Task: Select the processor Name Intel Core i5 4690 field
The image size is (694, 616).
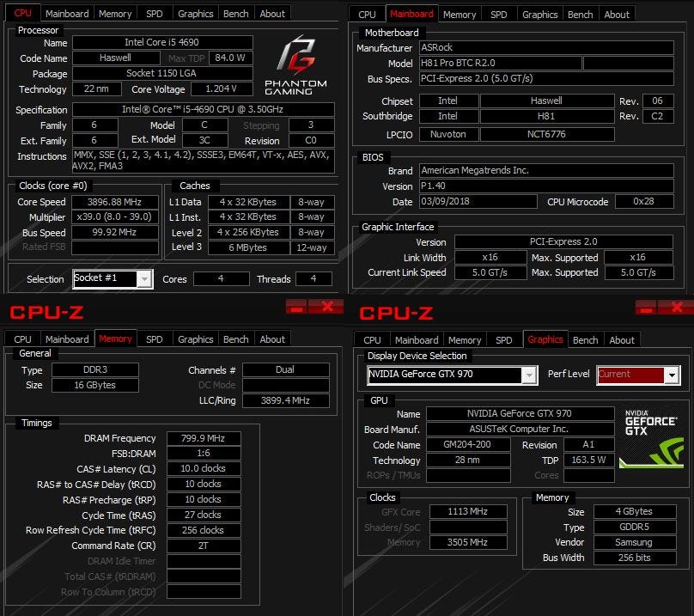Action: pyautogui.click(x=162, y=43)
